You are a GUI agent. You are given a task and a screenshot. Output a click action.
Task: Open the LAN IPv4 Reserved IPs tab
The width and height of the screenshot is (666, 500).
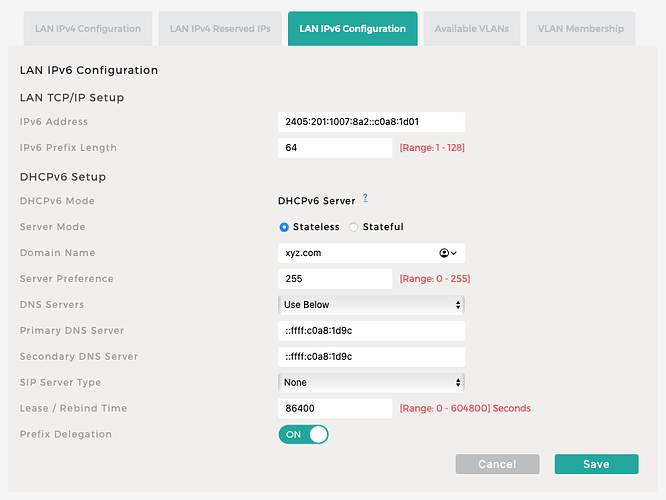click(x=220, y=29)
